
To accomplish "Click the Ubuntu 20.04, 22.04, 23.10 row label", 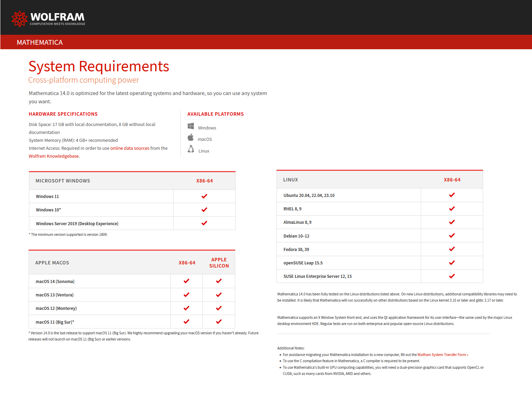I will pyautogui.click(x=309, y=195).
